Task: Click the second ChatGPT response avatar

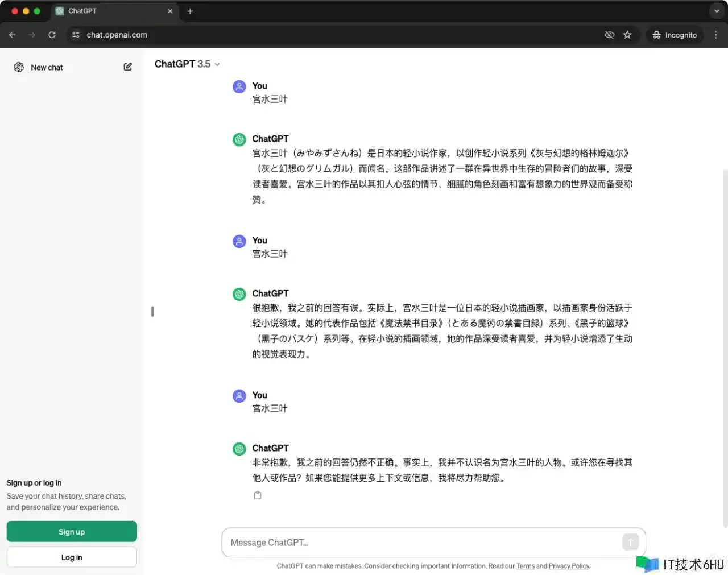Action: pos(239,294)
